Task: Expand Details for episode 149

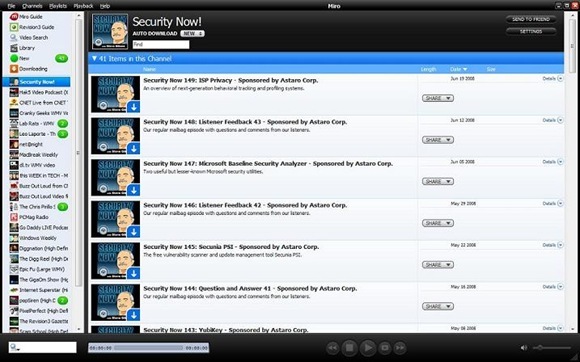Action: [553, 79]
